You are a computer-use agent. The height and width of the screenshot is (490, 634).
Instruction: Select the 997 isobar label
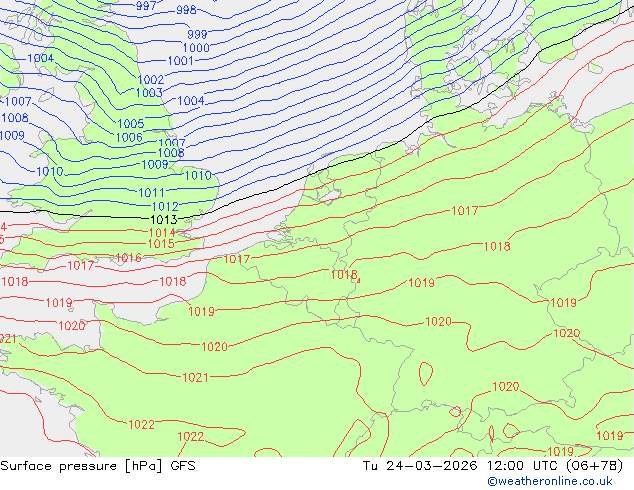pos(146,6)
